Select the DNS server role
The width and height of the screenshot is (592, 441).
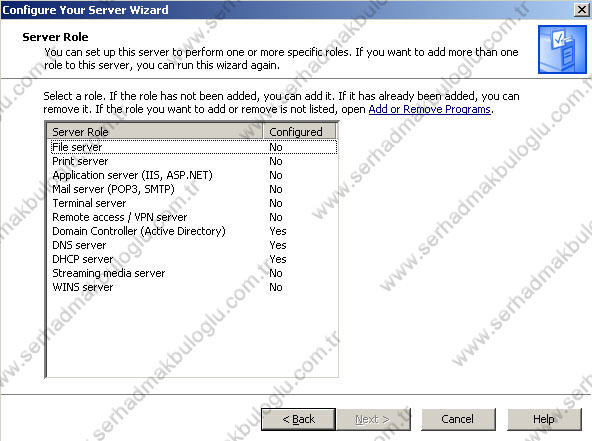pos(194,245)
